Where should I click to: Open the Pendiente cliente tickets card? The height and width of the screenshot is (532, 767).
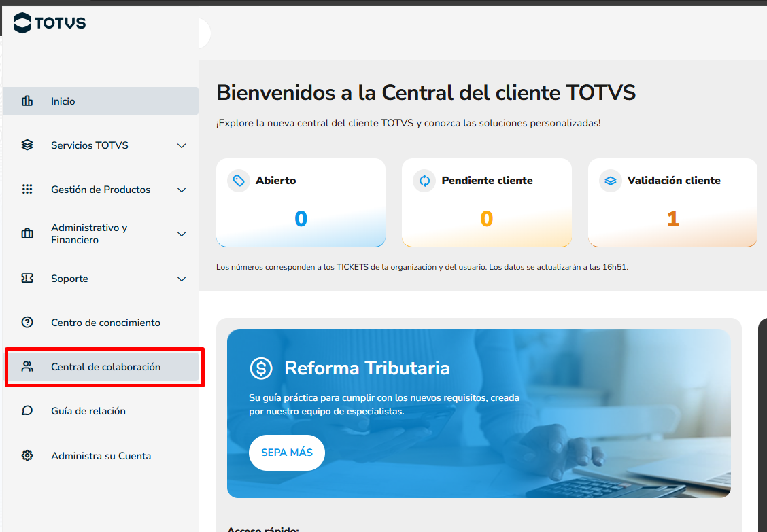tap(487, 202)
